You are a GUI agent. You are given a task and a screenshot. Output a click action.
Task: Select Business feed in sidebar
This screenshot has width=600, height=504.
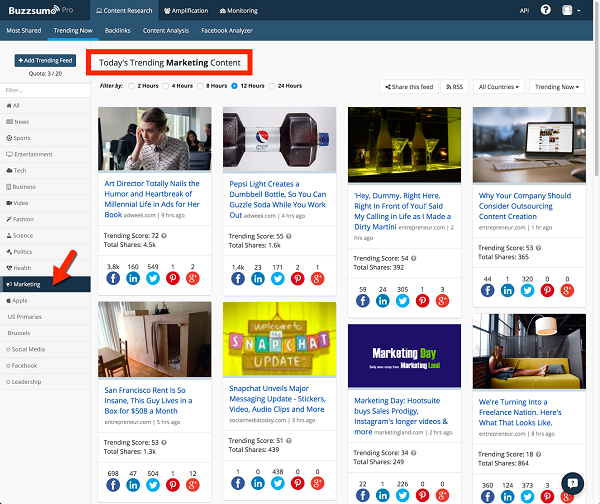coord(45,187)
